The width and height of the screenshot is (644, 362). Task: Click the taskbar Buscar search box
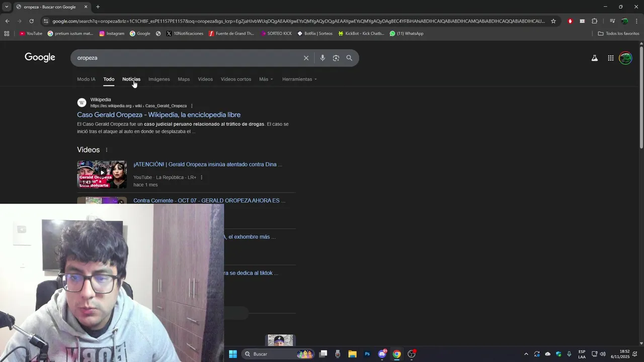277,354
